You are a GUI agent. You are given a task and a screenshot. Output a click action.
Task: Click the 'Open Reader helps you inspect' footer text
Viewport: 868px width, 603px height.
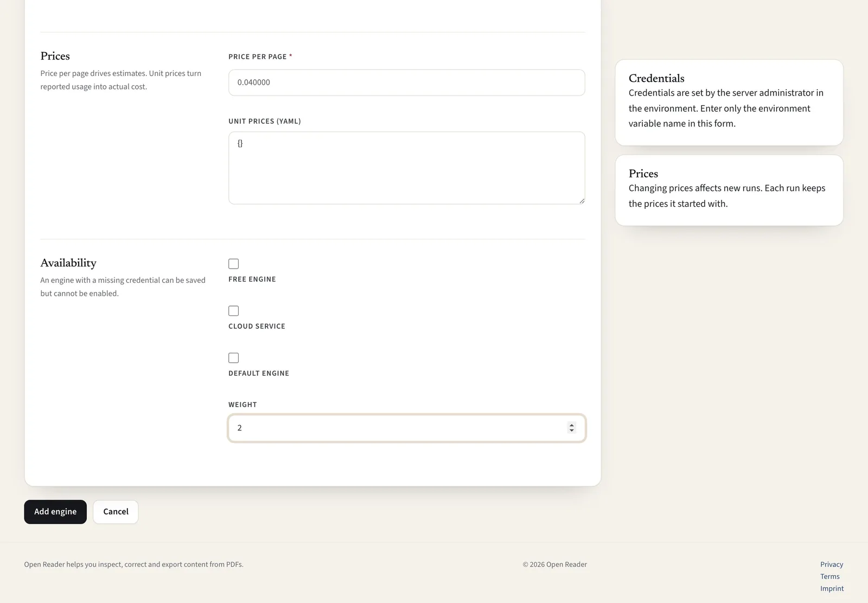coord(133,564)
